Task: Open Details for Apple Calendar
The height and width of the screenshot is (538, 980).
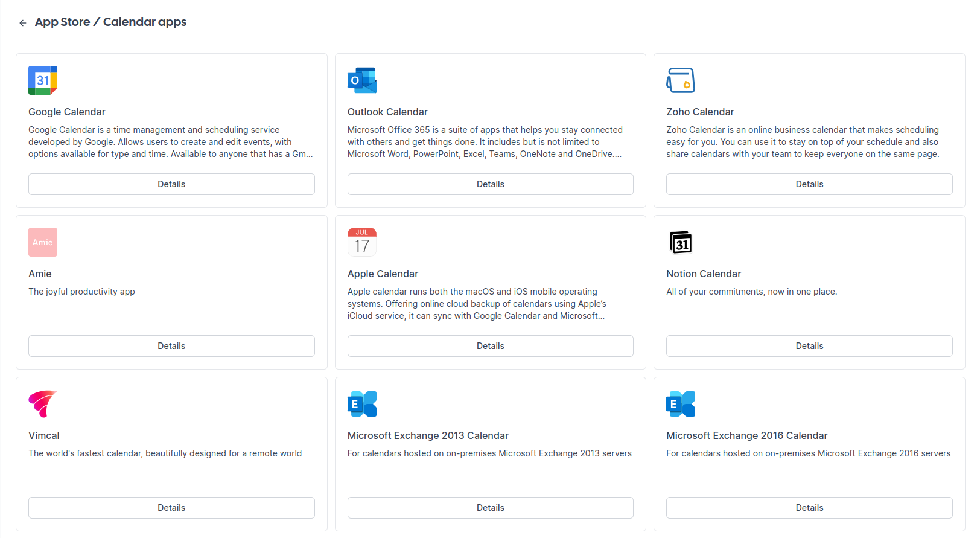Action: click(491, 346)
